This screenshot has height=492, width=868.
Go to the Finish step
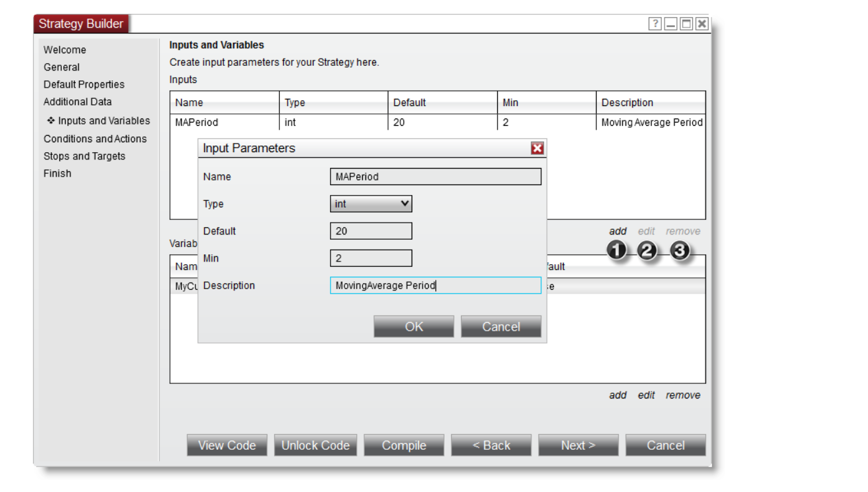[57, 173]
